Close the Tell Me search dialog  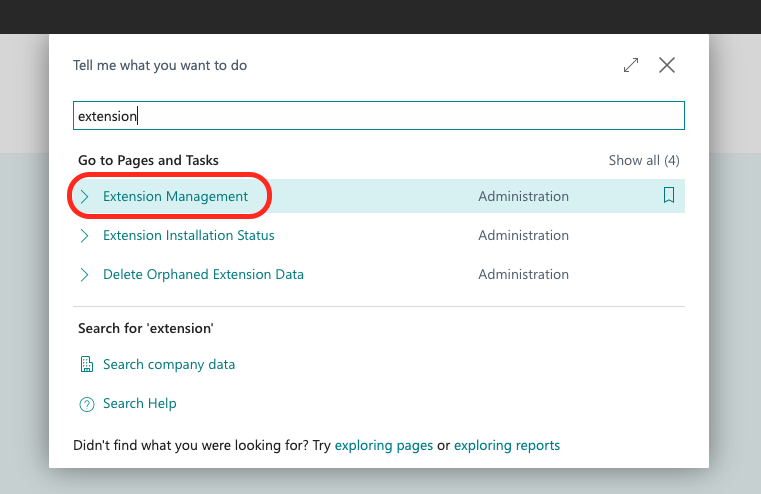[x=667, y=65]
